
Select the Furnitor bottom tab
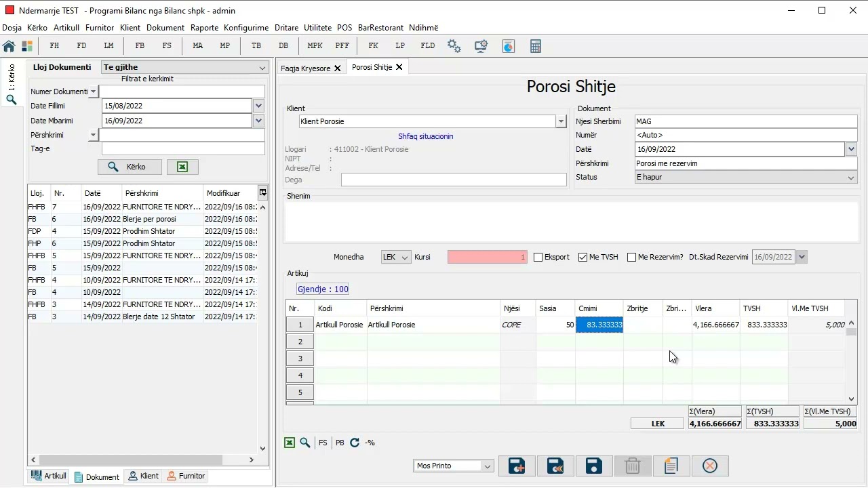186,476
